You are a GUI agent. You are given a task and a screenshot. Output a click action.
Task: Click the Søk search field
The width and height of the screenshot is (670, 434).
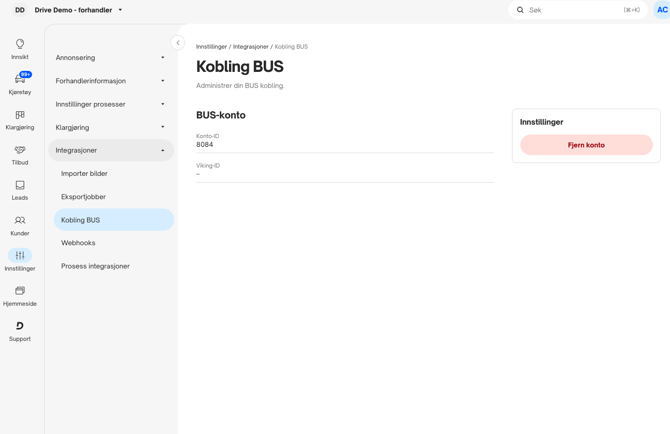click(578, 10)
